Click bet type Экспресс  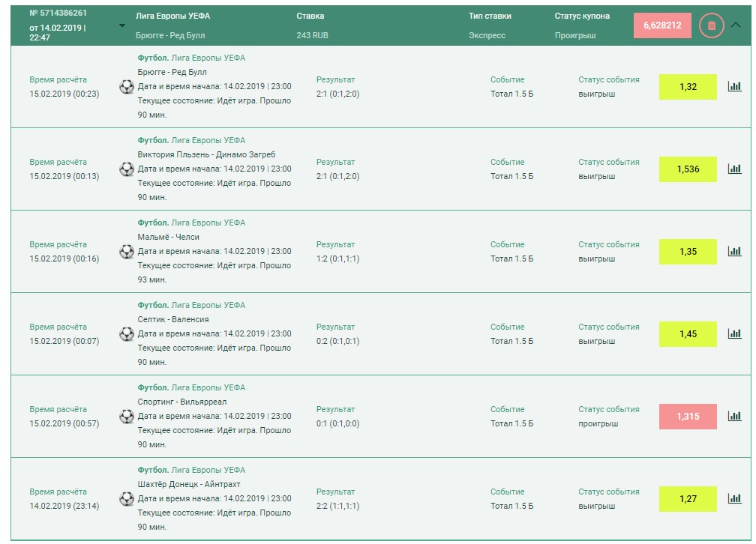tap(487, 35)
